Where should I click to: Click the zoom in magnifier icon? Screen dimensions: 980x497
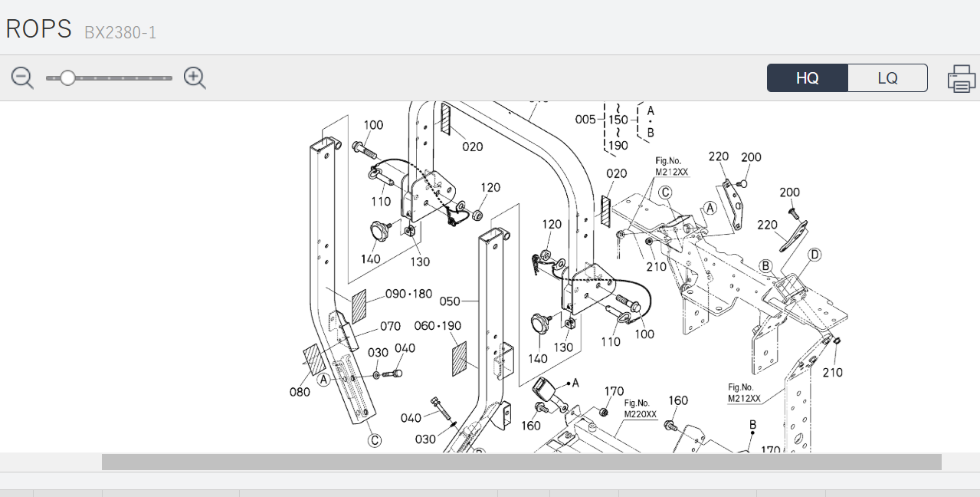pos(195,77)
